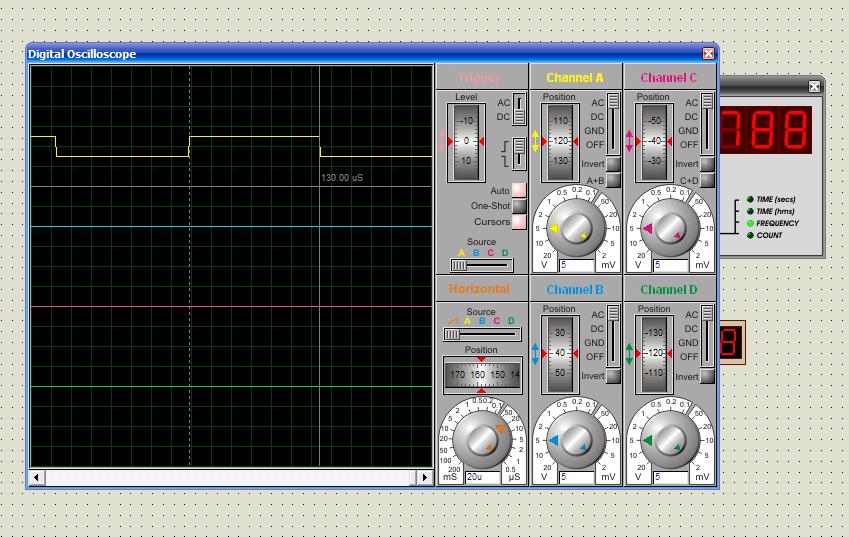Image resolution: width=849 pixels, height=537 pixels.
Task: Enable One-Shot trigger mode
Action: coord(519,206)
